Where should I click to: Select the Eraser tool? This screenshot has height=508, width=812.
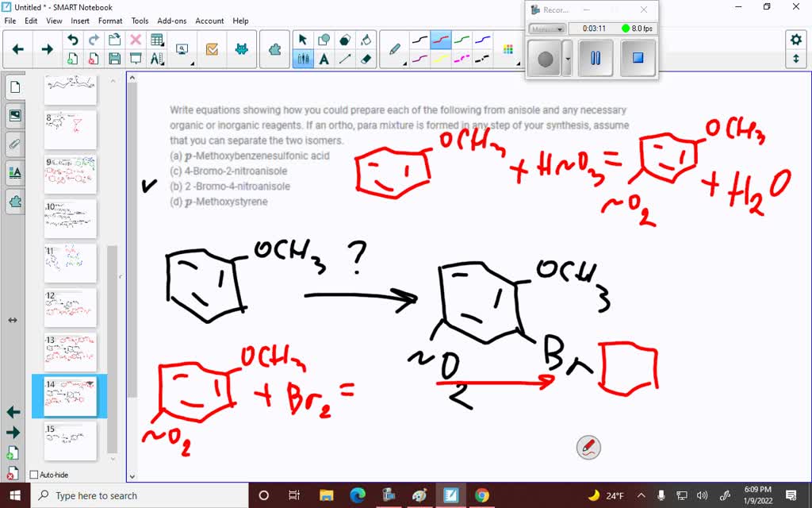pos(365,60)
